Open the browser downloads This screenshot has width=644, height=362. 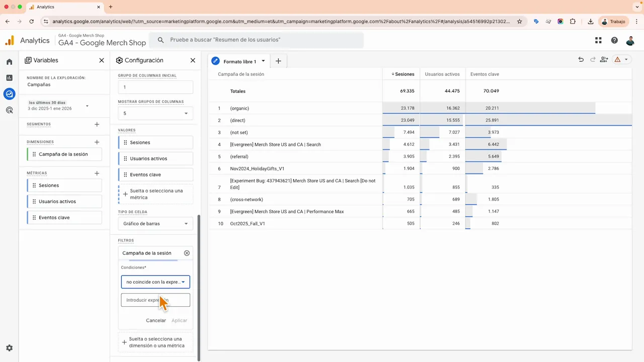590,22
